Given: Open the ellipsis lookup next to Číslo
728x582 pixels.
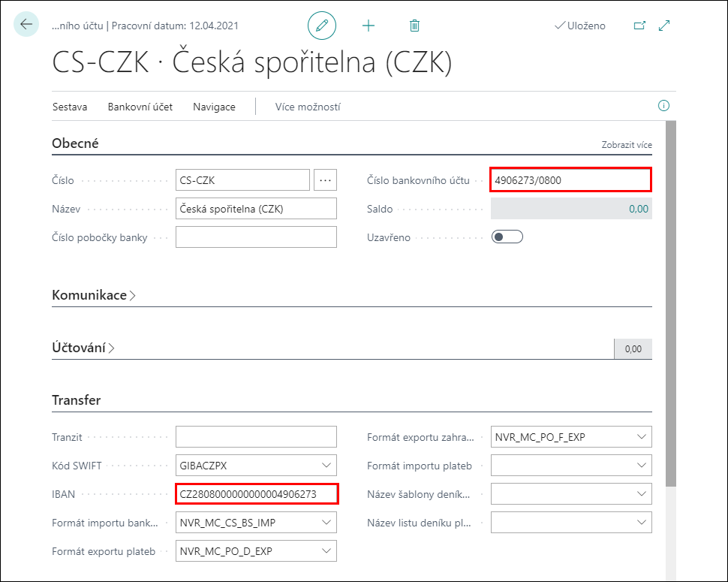Looking at the screenshot, I should (x=325, y=179).
